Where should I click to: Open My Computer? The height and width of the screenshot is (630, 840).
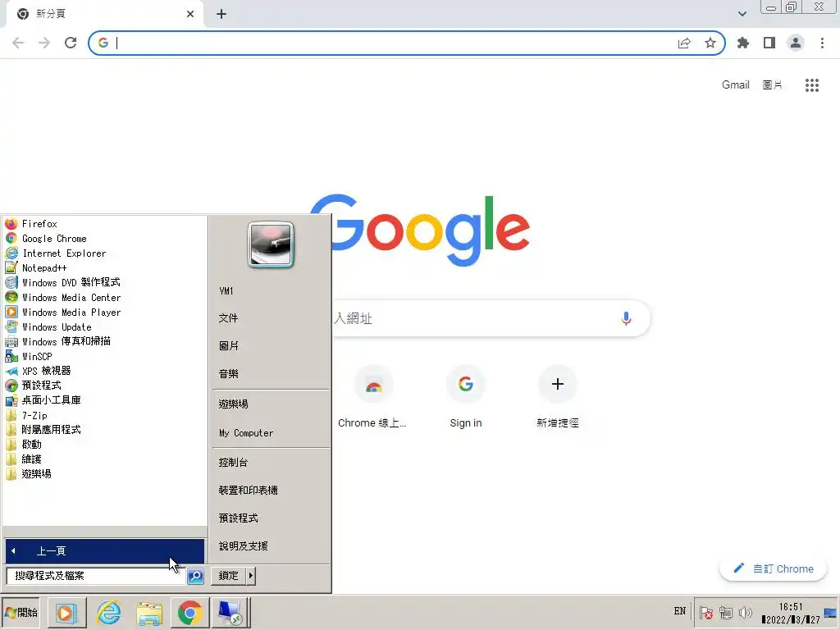tap(246, 433)
